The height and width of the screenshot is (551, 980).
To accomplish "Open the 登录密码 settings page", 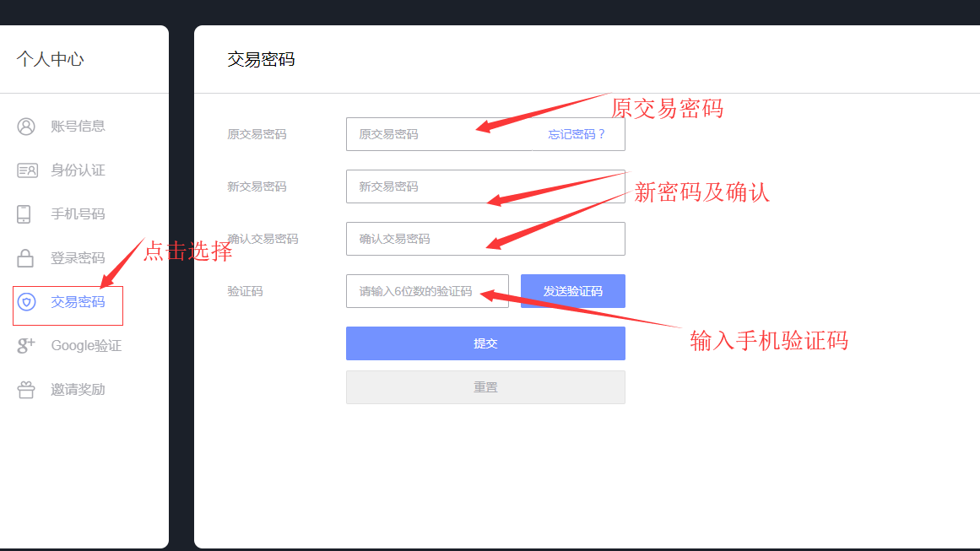I will [78, 258].
